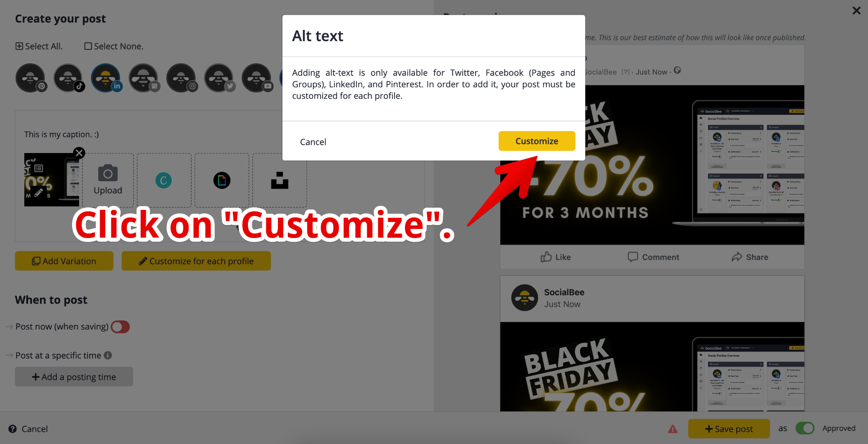Toggle Post now when saving switch
Screen dimensions: 868x444
point(120,326)
